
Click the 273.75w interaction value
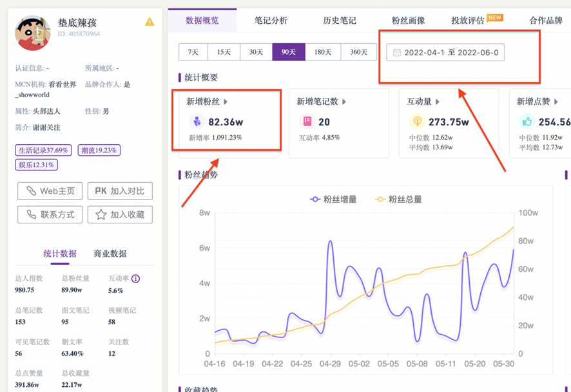[x=449, y=122]
